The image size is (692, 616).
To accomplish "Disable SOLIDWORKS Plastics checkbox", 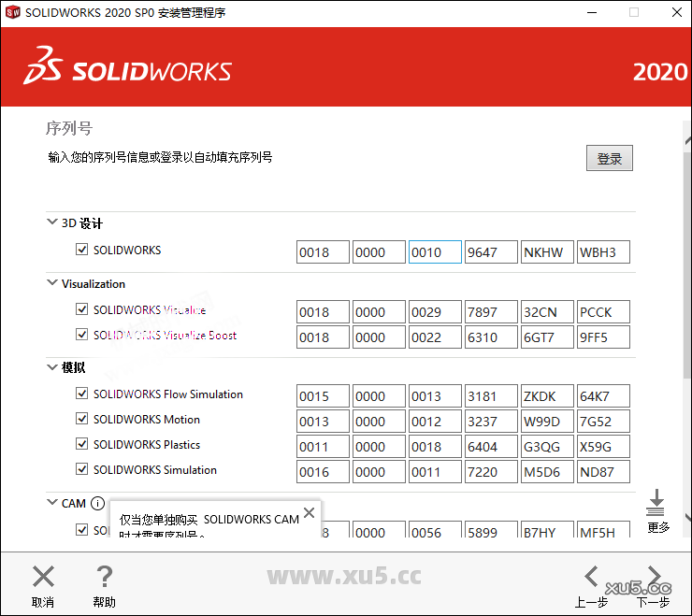I will pyautogui.click(x=82, y=445).
